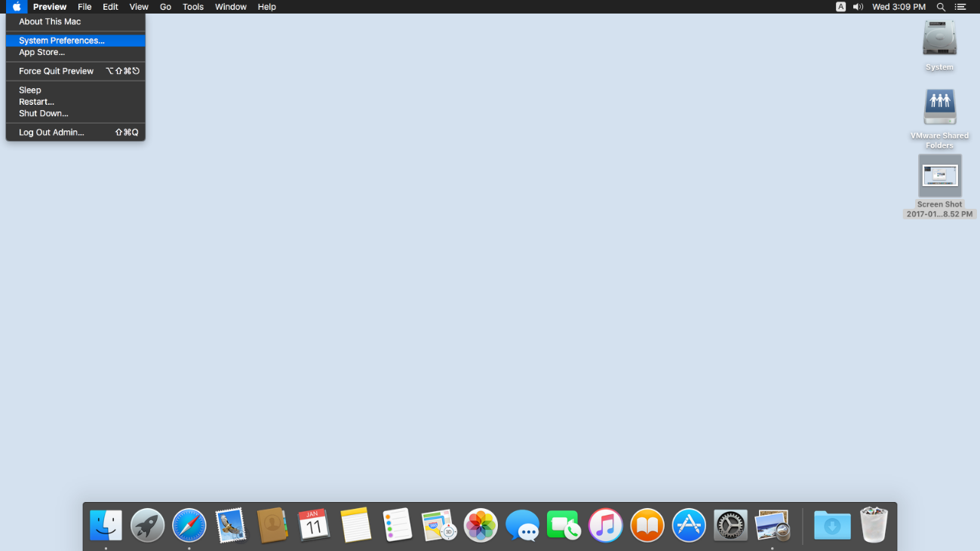
Task: Choose System Preferences… from Apple menu
Action: 62,41
